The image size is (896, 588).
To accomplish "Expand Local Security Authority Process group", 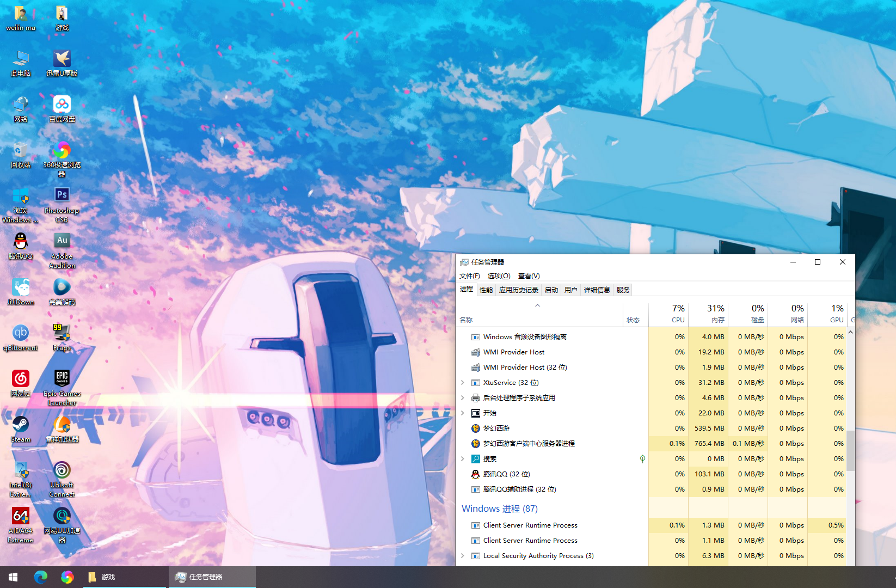I will click(x=463, y=556).
